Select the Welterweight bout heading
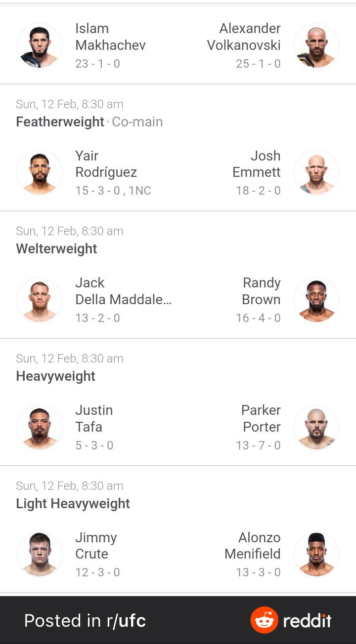This screenshot has width=356, height=644. pyautogui.click(x=56, y=249)
